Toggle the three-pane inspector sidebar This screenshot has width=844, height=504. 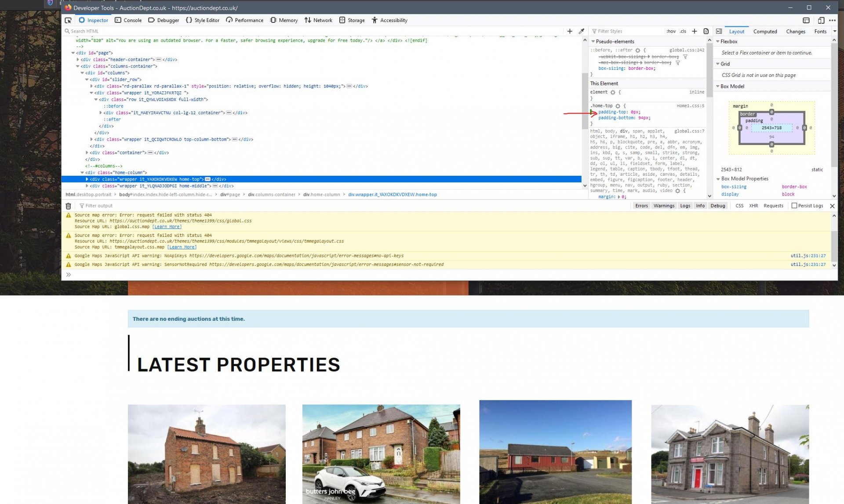coord(719,31)
